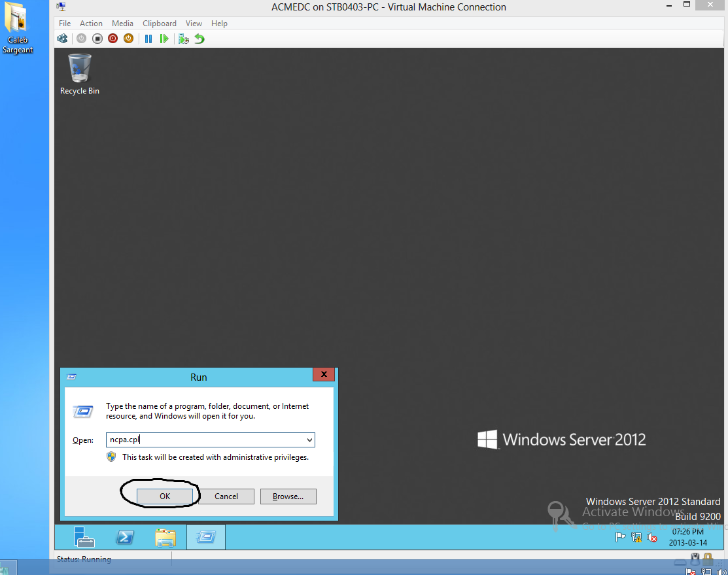Shut down VM with the red toolbar icon
Image resolution: width=728 pixels, height=575 pixels.
tap(113, 39)
